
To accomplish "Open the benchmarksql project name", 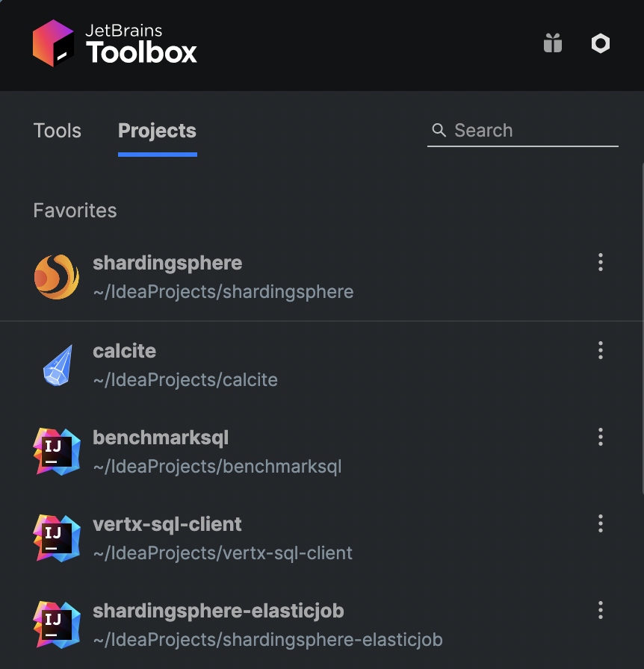I will [x=161, y=438].
